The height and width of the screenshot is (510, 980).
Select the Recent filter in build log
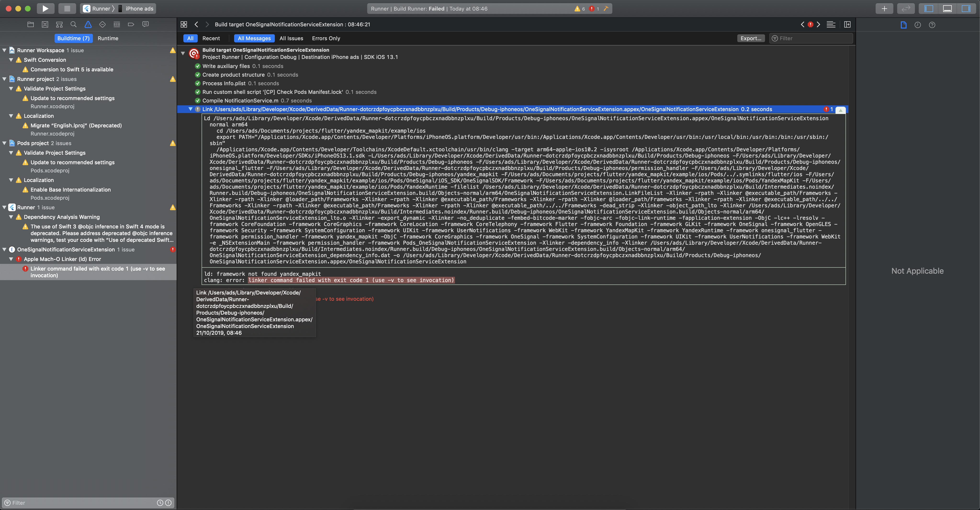pyautogui.click(x=211, y=38)
